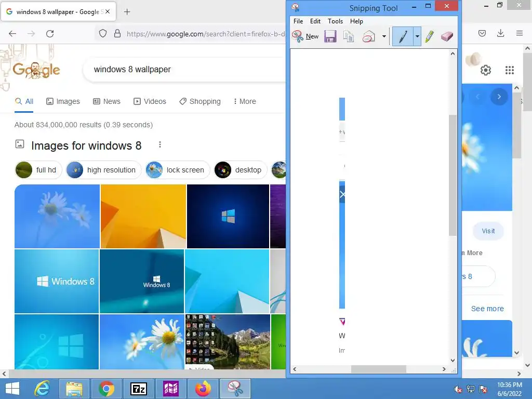Click the Snipping Tool scroll up arrow

[453, 54]
